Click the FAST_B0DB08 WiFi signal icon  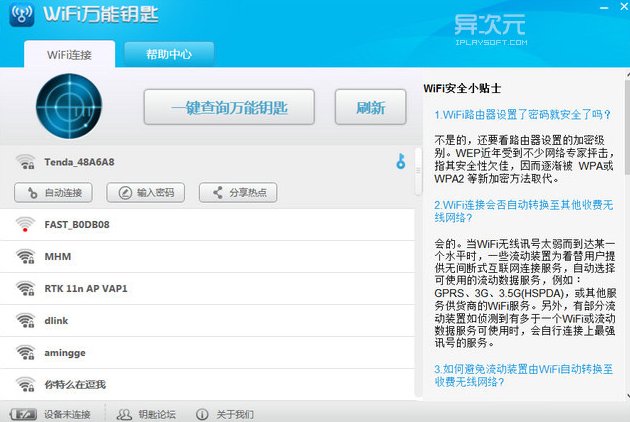(x=25, y=225)
